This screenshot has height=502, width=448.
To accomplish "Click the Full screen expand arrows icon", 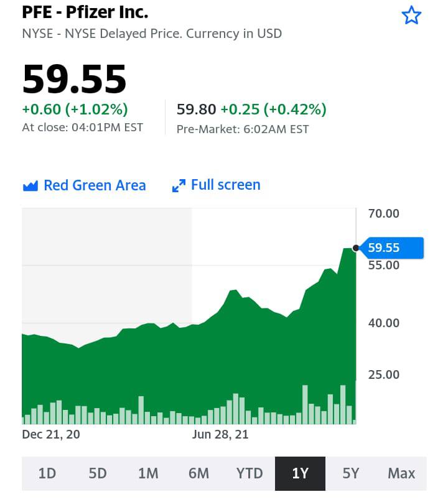I will 179,186.
